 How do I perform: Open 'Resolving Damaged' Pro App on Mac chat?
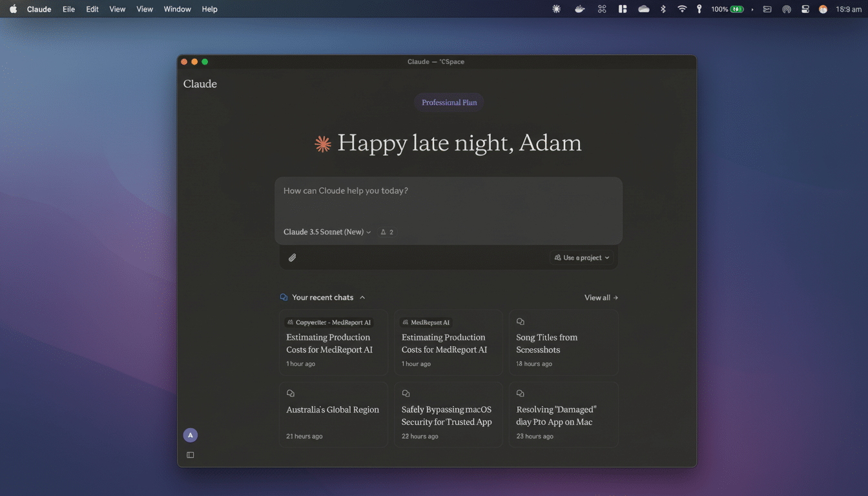coord(564,415)
